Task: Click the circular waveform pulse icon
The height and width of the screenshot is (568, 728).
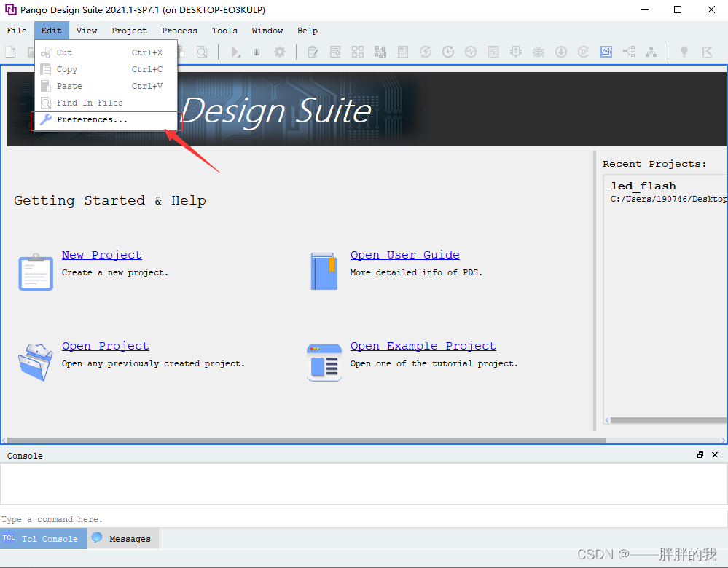Action: tap(471, 52)
